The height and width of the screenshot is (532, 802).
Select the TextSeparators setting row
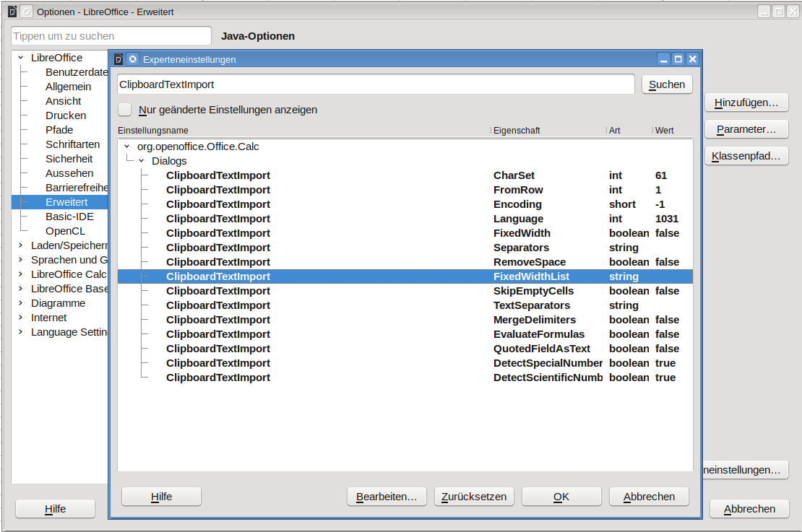405,305
